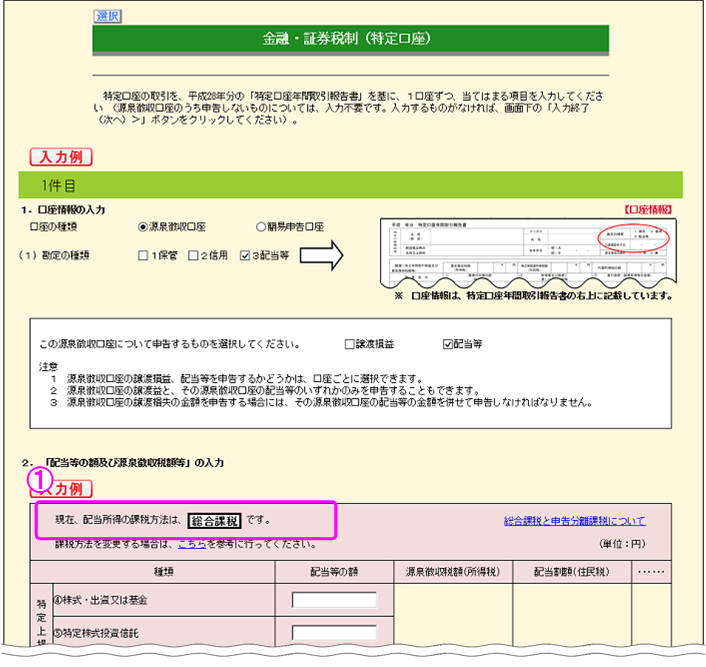Screen dimensions: 706x667
Task: Uncheck the 配当等 declaration checkbox
Action: [448, 344]
